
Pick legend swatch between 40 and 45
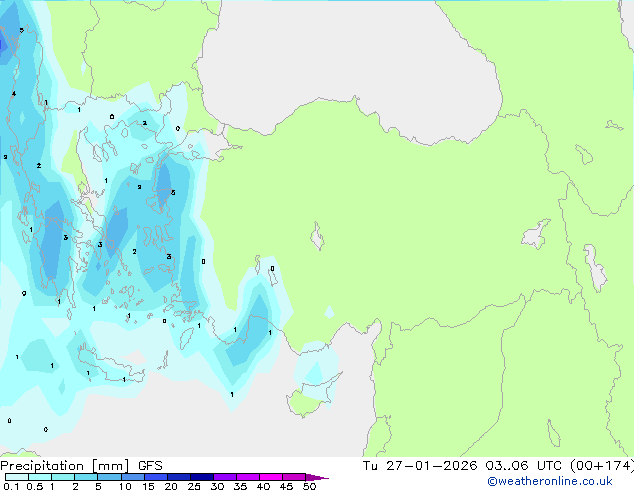coord(271,477)
